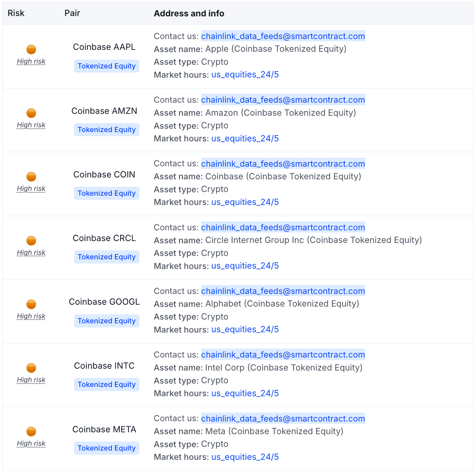Open High risk label in Coinbase META row
This screenshot has height=471, width=476.
coord(31,443)
